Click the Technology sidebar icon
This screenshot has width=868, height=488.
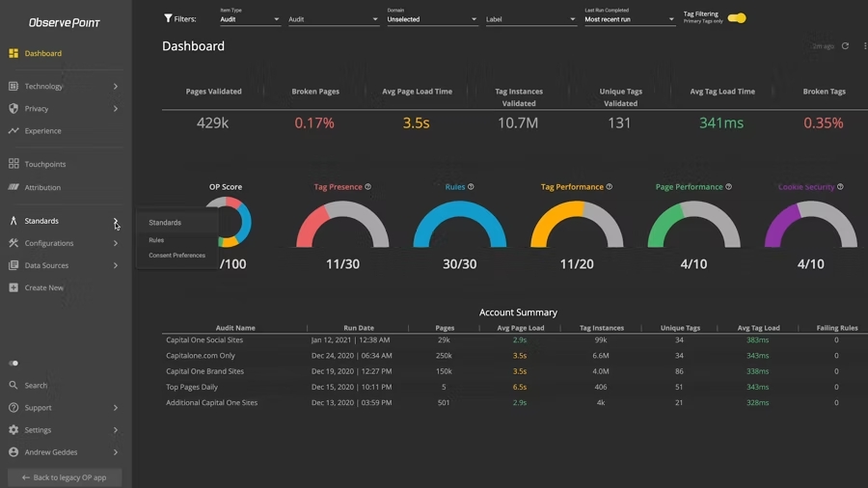pyautogui.click(x=14, y=86)
